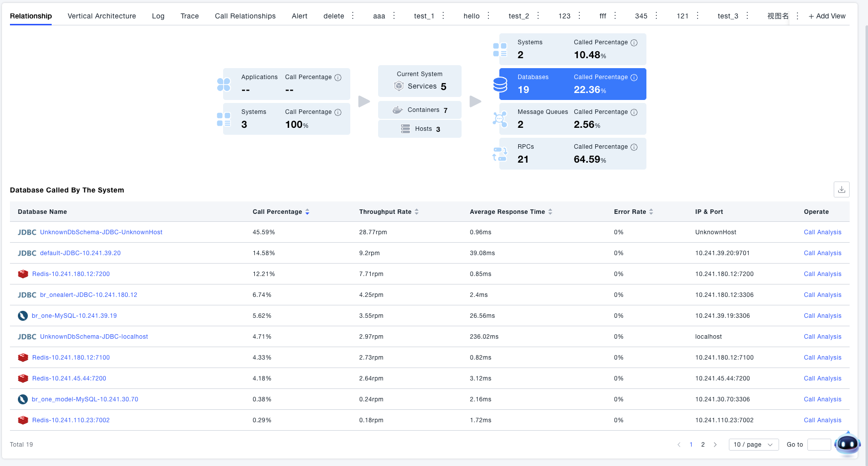Open the Call Relationships tab
The image size is (868, 466).
[x=245, y=16]
